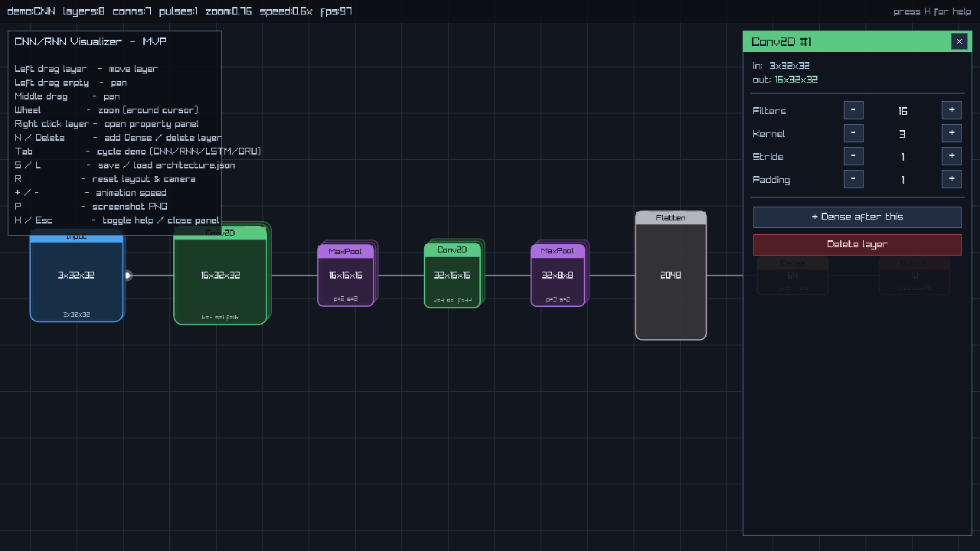Decrease the Padding value with minus button

click(x=854, y=179)
